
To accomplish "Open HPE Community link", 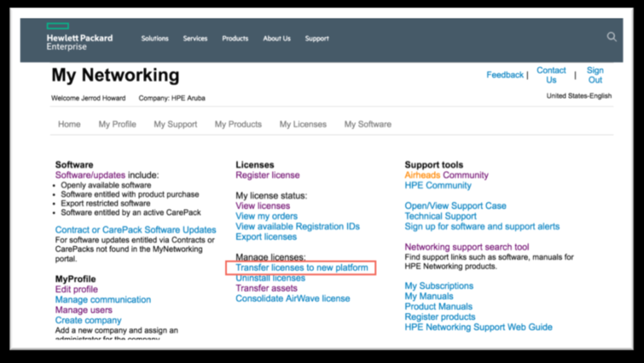I will click(x=438, y=185).
